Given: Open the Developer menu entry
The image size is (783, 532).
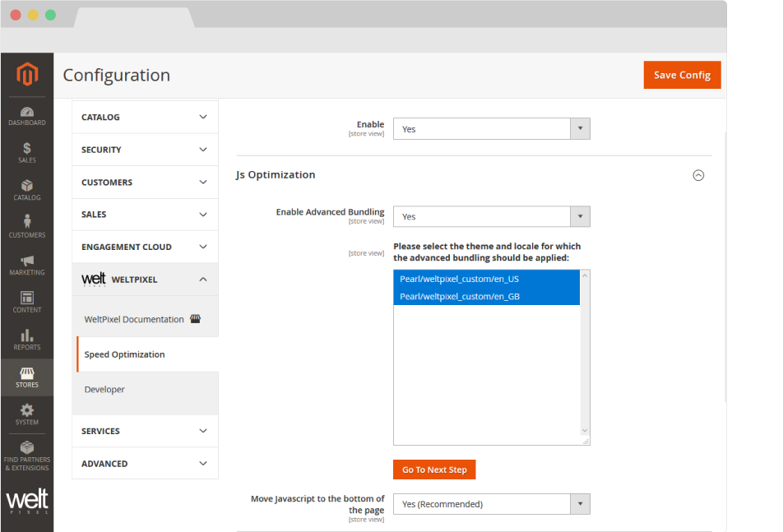Looking at the screenshot, I should pos(104,389).
